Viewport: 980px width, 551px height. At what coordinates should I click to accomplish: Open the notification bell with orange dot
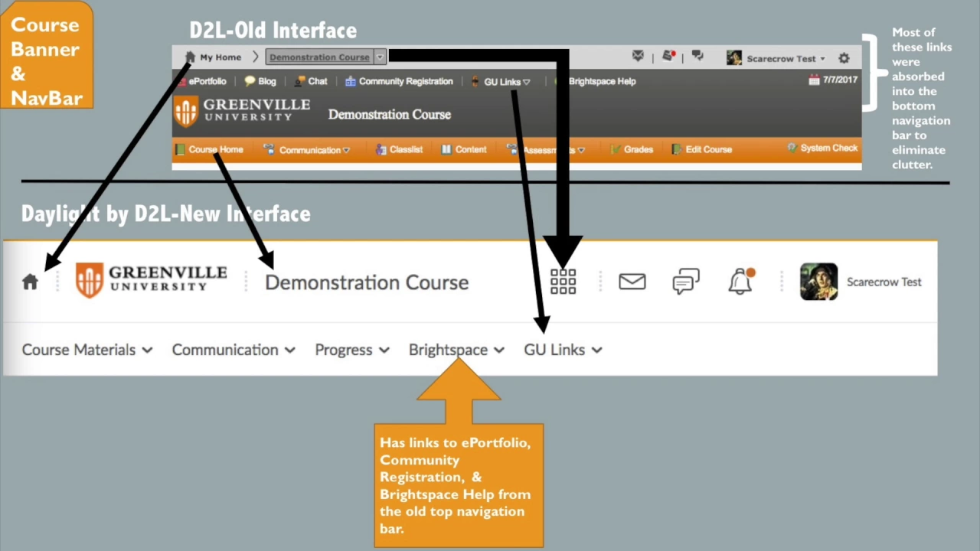click(740, 281)
